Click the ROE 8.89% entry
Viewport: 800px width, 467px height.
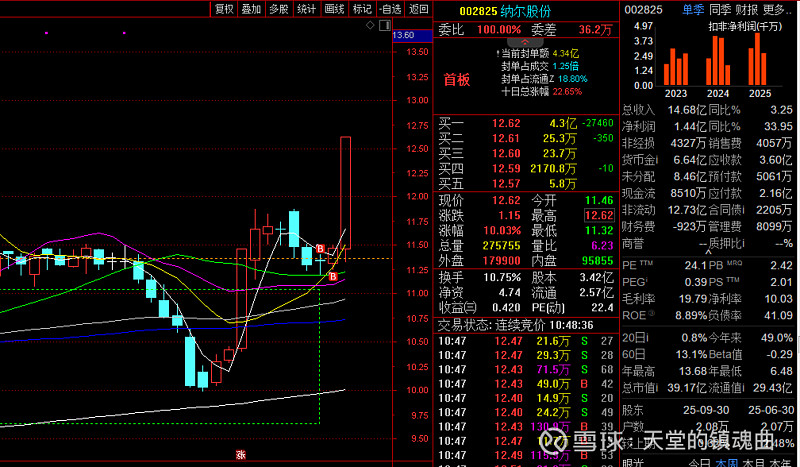[x=664, y=315]
